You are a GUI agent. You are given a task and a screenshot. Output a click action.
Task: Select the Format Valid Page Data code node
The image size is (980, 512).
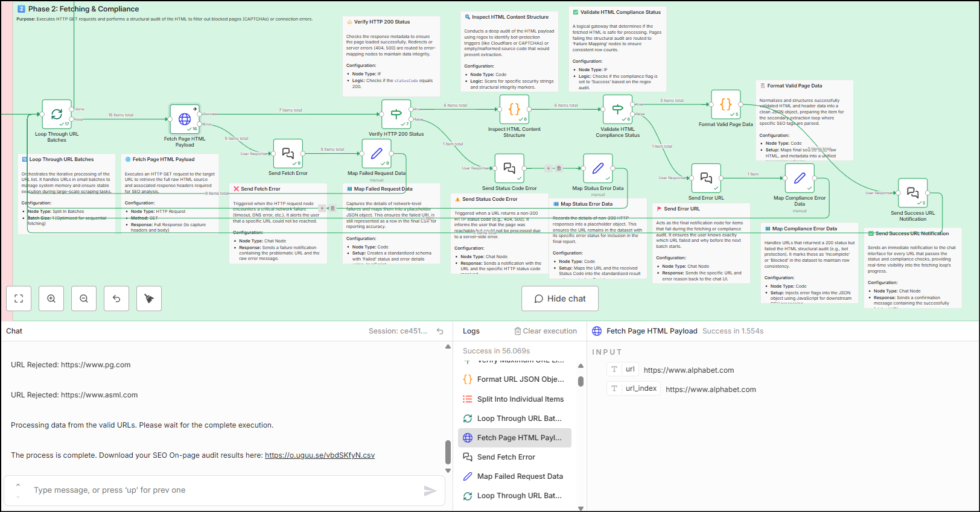(726, 105)
